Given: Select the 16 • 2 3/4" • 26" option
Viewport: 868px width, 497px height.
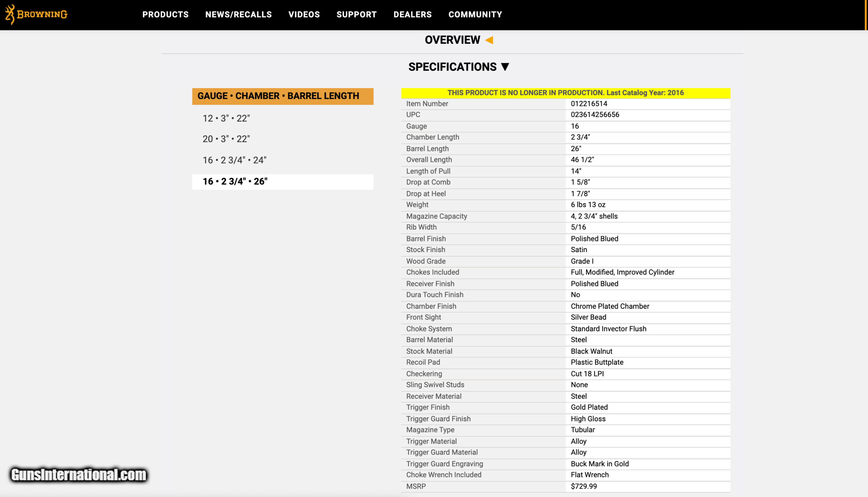Looking at the screenshot, I should (235, 181).
